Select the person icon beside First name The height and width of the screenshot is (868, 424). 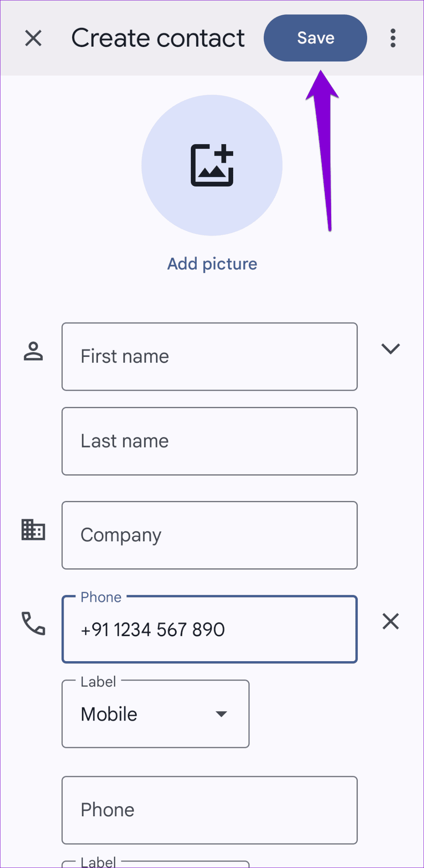coord(33,352)
